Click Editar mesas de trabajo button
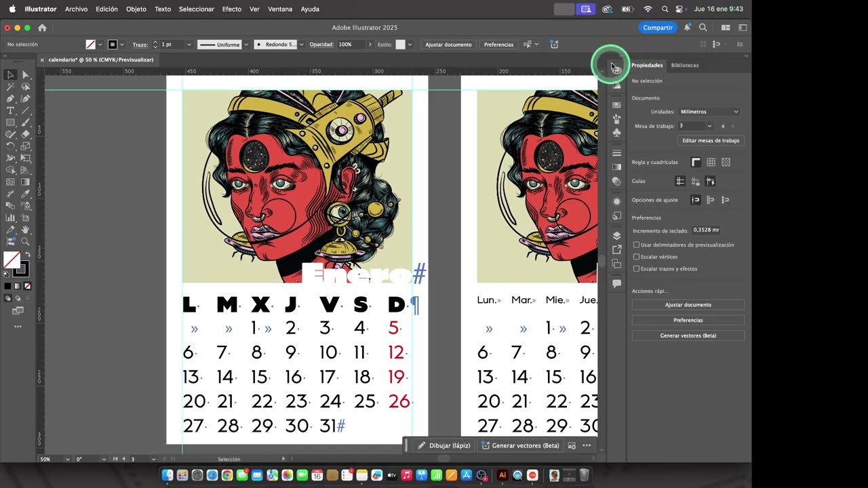The height and width of the screenshot is (488, 868). [x=711, y=140]
